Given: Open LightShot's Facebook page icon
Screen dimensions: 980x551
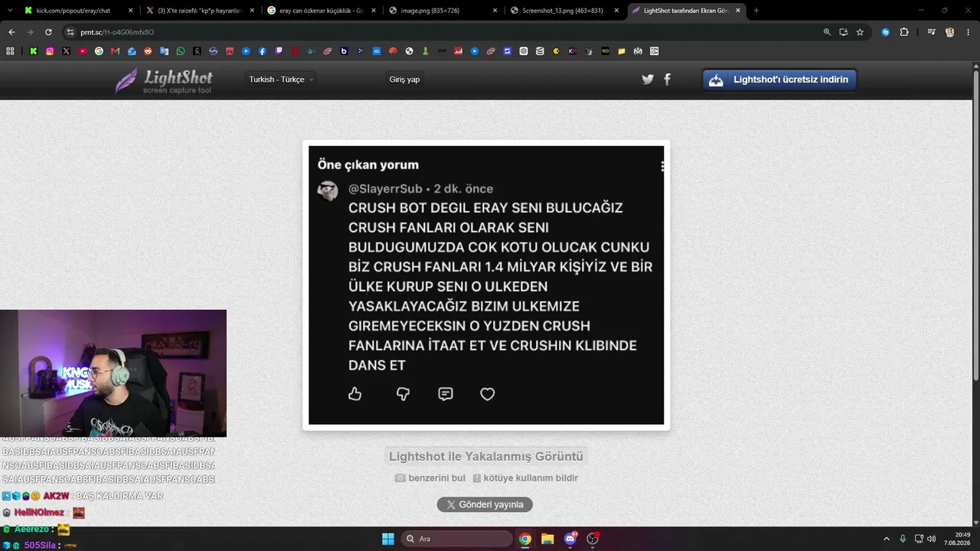Looking at the screenshot, I should point(667,80).
